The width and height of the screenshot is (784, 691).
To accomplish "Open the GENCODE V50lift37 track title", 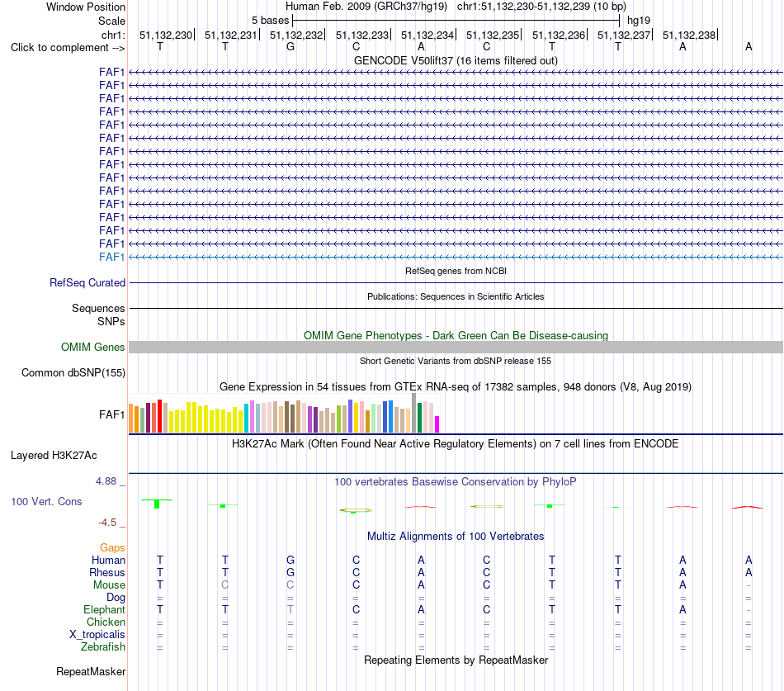I will [x=456, y=60].
